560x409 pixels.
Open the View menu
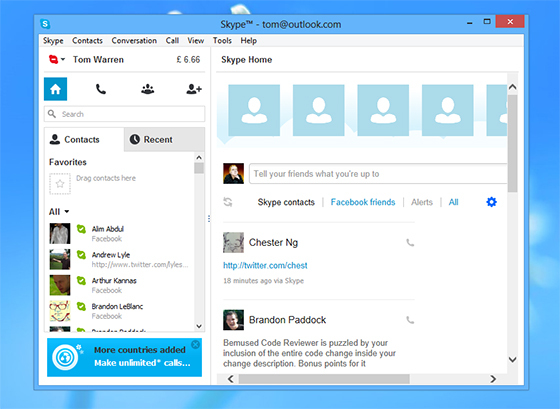tap(196, 41)
